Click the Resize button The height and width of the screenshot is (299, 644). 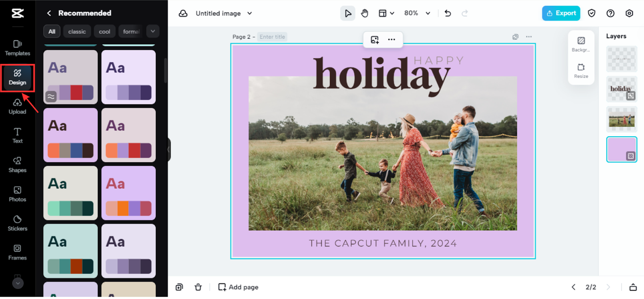581,71
